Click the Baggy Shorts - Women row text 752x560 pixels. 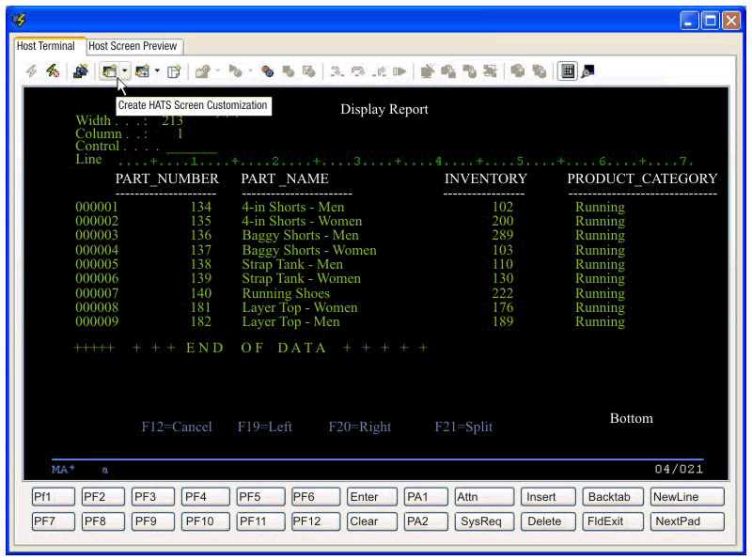tap(309, 250)
